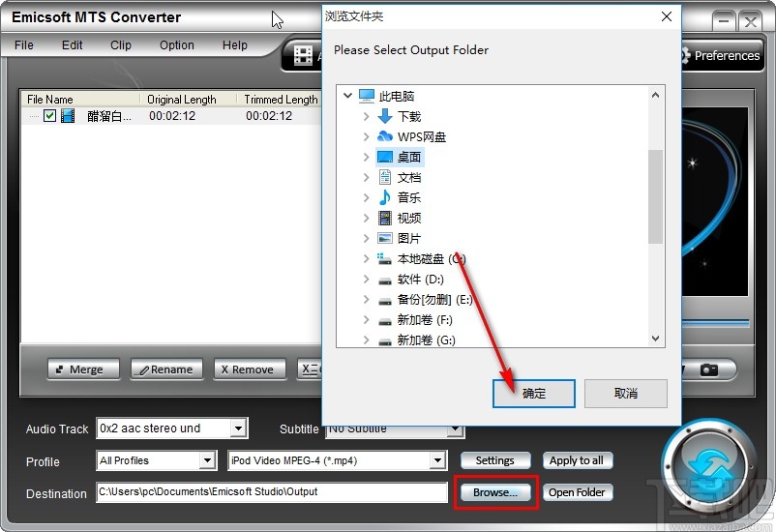The width and height of the screenshot is (776, 532).
Task: Click the folder tree scroll up arrow
Action: click(x=655, y=95)
